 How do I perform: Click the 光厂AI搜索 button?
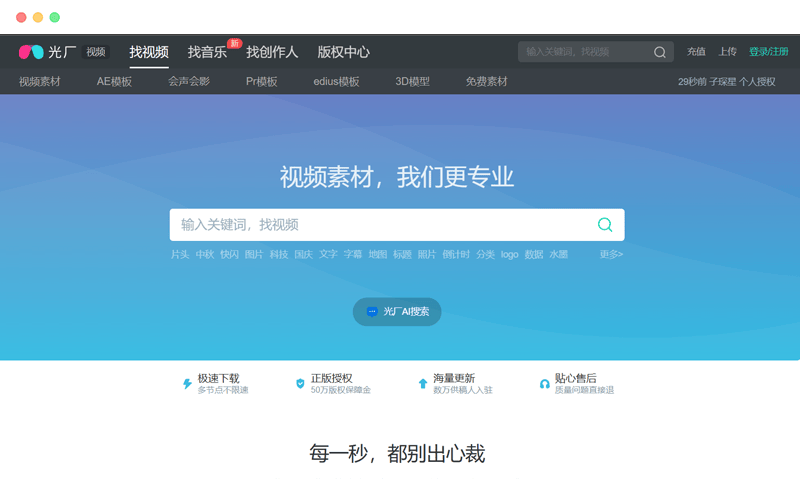(397, 312)
